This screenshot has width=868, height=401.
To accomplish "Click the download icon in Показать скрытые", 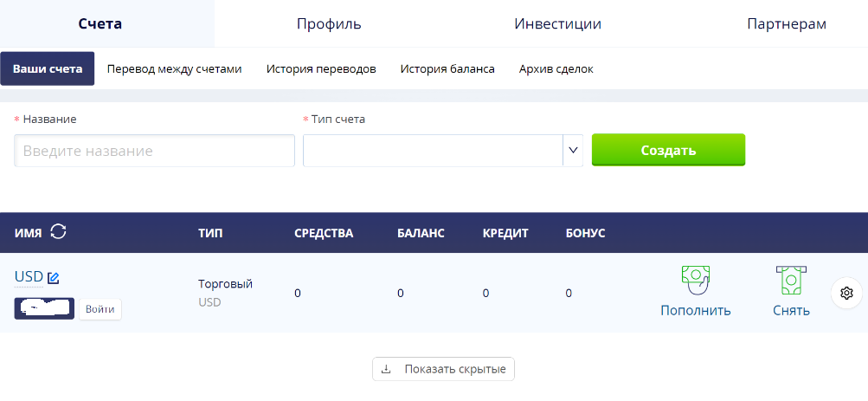I will pos(386,369).
